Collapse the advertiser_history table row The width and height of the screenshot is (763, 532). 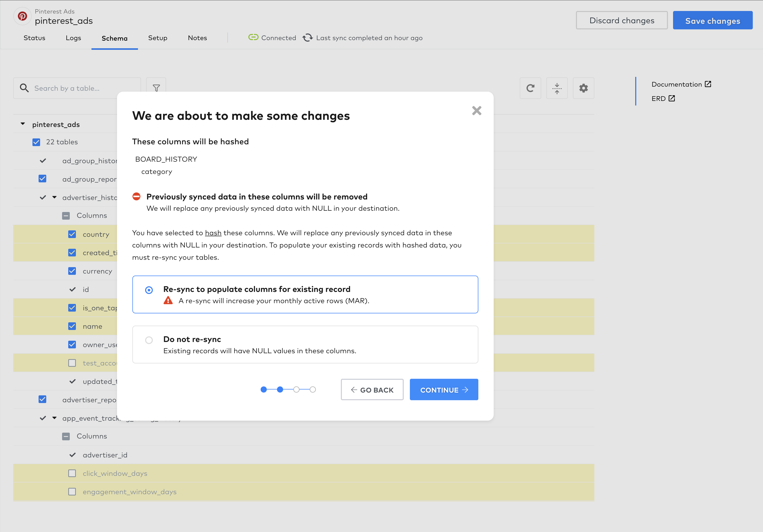point(54,197)
